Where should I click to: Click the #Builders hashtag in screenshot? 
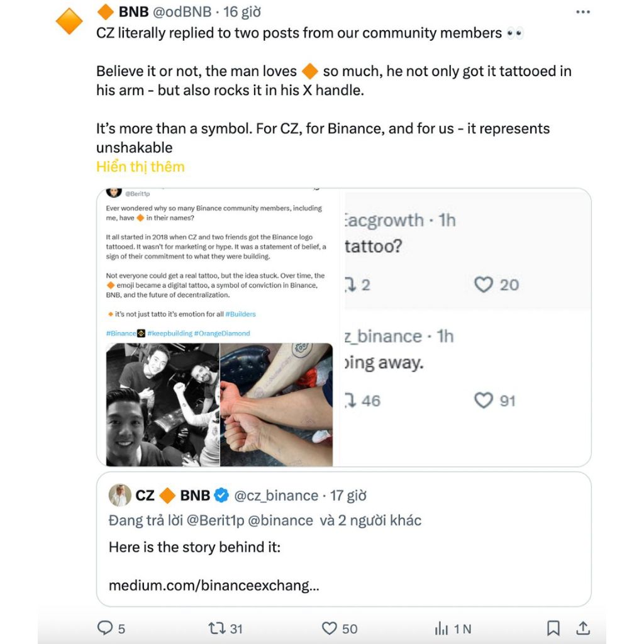[240, 314]
